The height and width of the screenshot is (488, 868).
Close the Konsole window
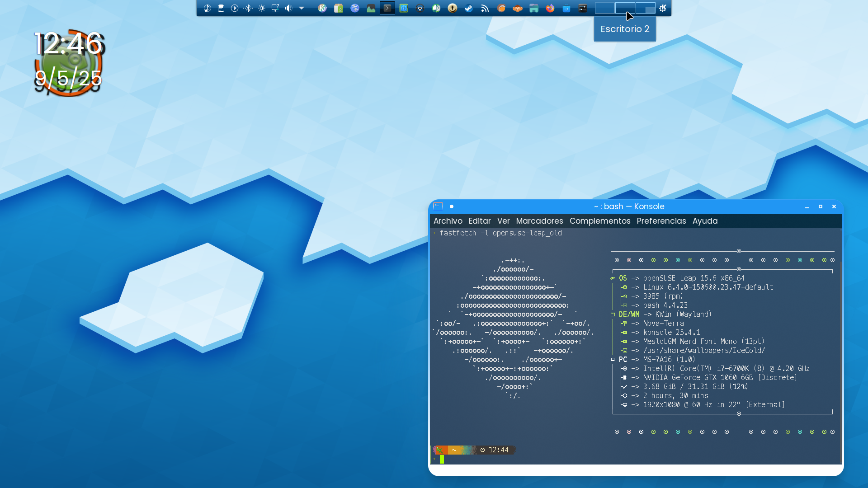click(x=834, y=206)
